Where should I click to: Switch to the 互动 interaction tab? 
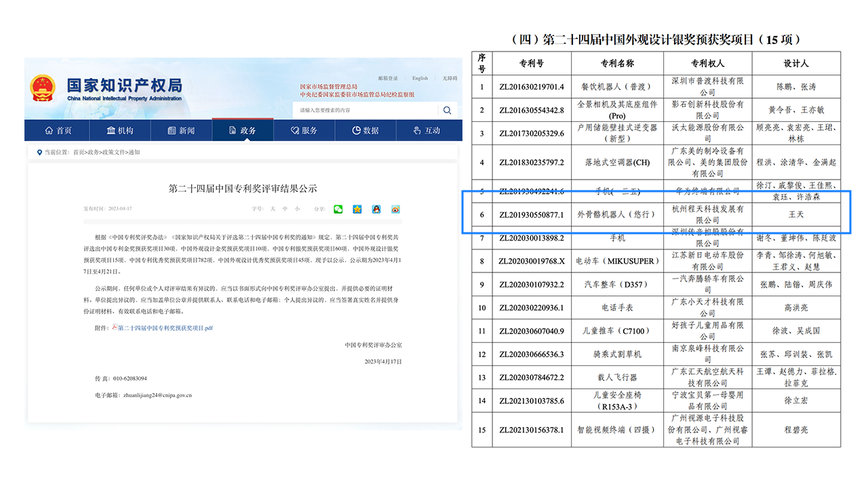[427, 130]
